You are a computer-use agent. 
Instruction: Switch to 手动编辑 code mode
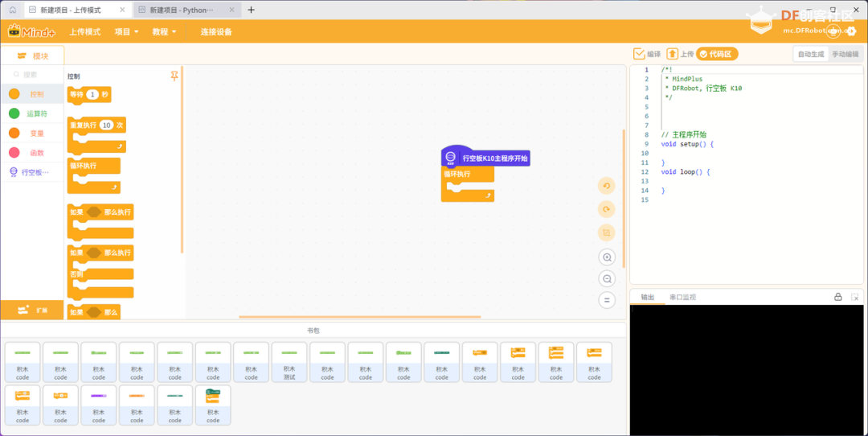point(845,54)
